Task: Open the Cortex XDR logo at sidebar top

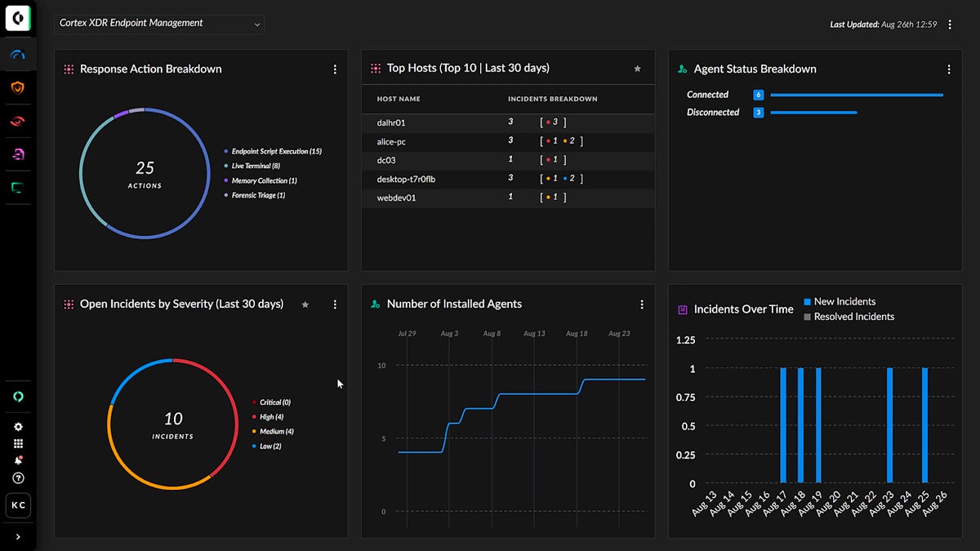Action: tap(18, 18)
